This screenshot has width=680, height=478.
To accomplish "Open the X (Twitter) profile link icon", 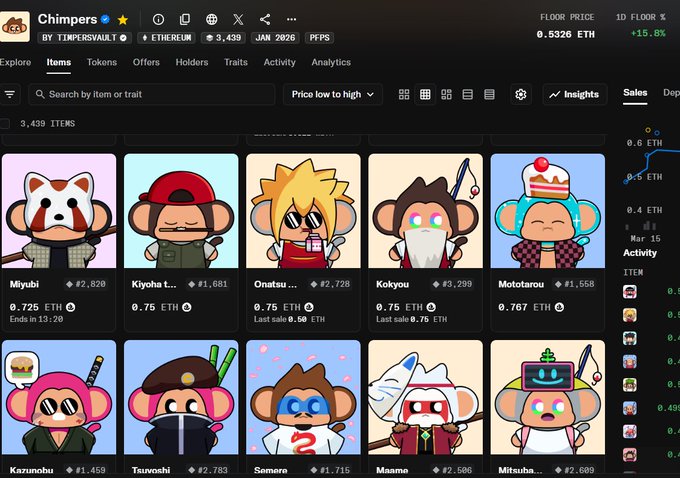I will (x=238, y=19).
